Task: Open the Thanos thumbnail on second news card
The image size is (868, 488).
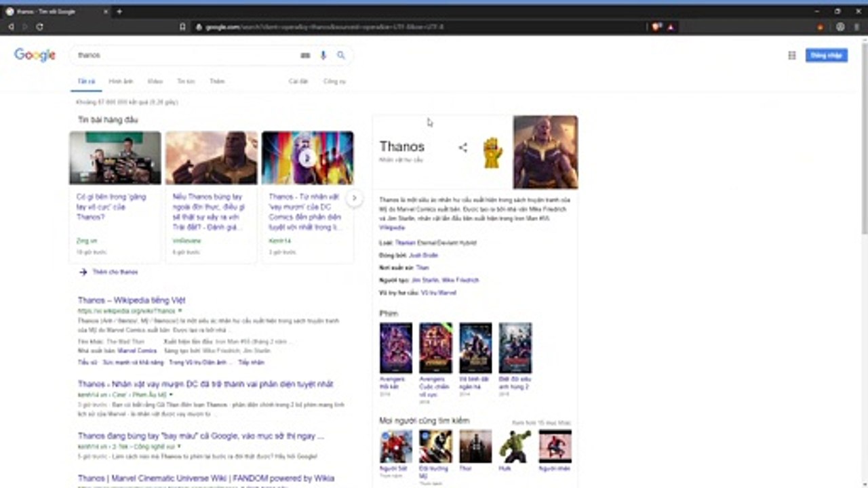Action: pyautogui.click(x=212, y=158)
